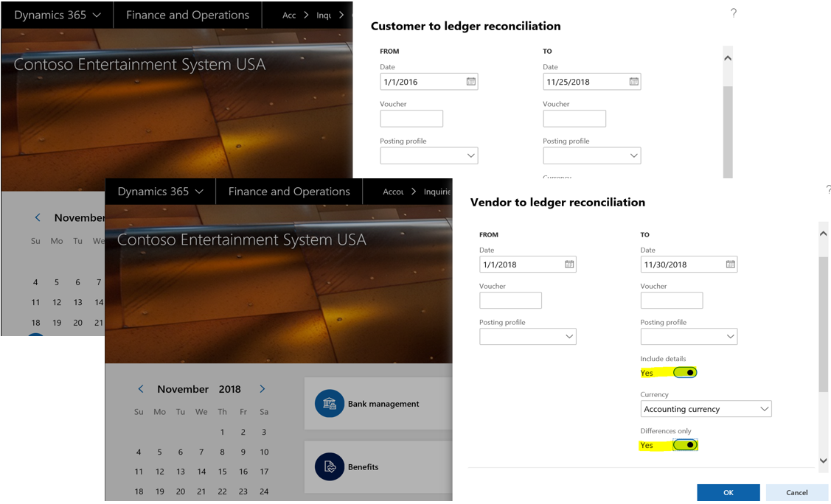Viewport: 831px width, 504px height.
Task: Open help on Vendor to ledger reconciliation
Action: [827, 189]
